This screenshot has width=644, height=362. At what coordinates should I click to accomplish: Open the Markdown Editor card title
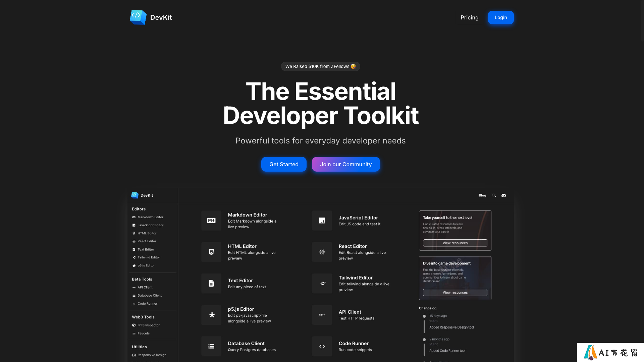(x=248, y=215)
